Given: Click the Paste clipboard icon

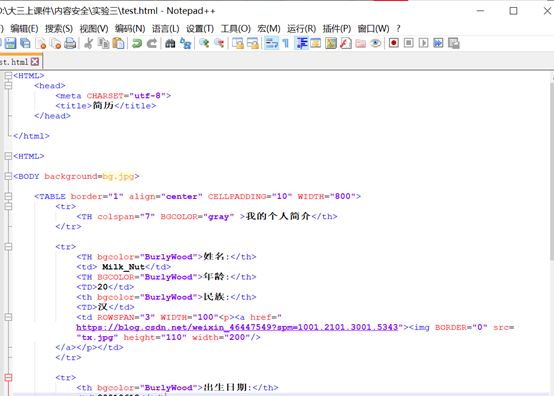Looking at the screenshot, I should 118,43.
